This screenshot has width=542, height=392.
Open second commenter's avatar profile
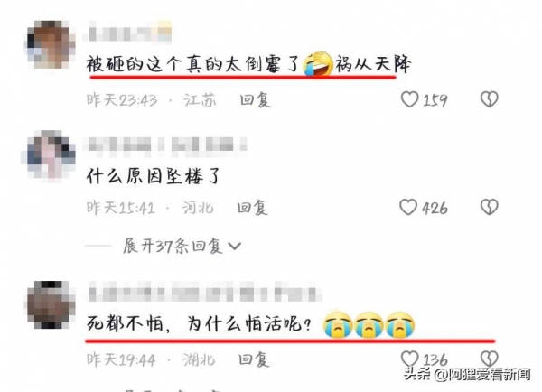tap(49, 154)
